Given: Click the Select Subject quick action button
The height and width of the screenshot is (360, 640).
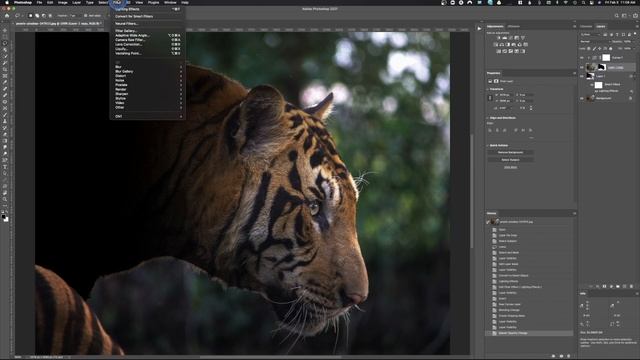Looking at the screenshot, I should point(510,160).
